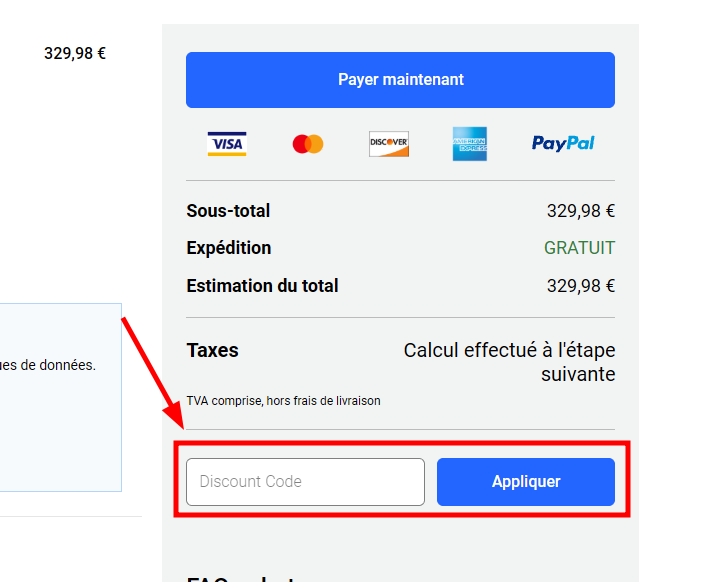Click the Sous-total label

pos(228,211)
